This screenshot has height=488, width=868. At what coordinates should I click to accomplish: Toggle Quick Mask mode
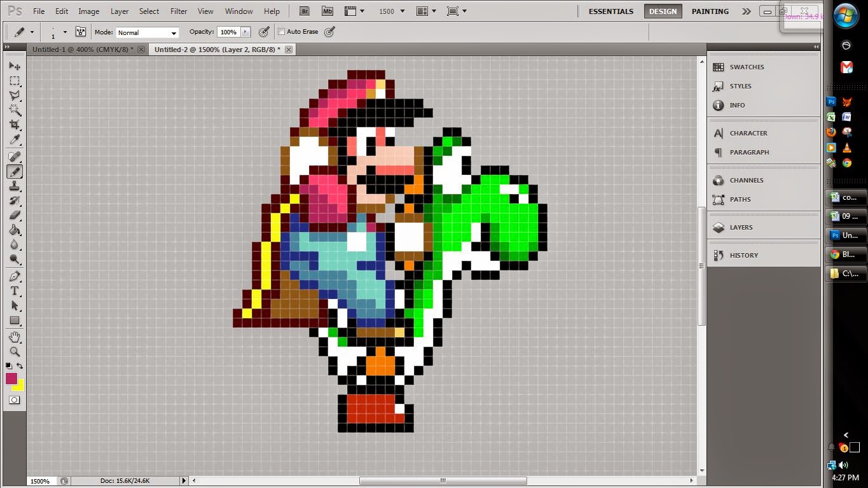pos(14,400)
